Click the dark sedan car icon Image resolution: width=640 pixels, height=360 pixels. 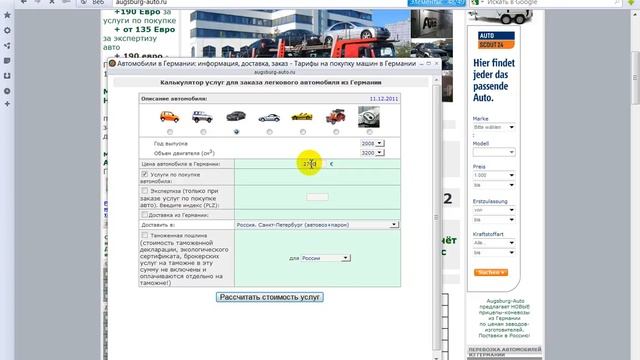tap(236, 116)
